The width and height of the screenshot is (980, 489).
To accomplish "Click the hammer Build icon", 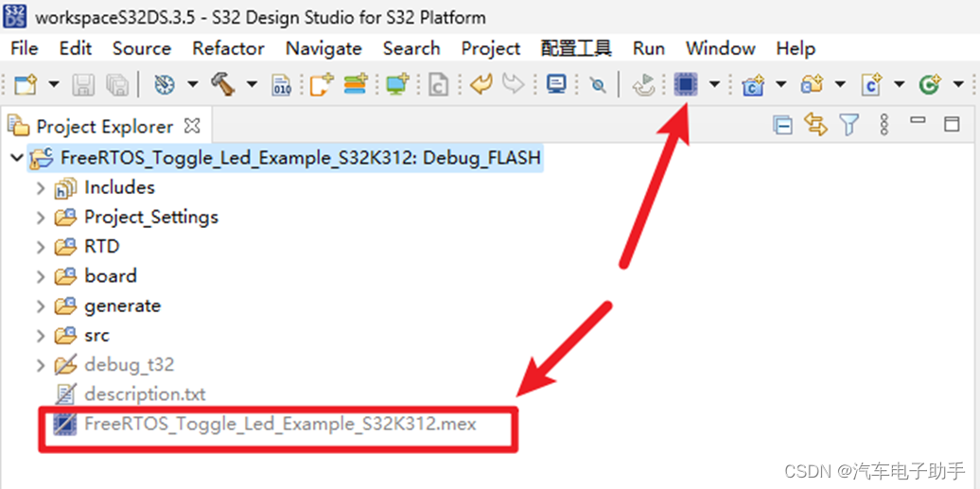I will [222, 84].
